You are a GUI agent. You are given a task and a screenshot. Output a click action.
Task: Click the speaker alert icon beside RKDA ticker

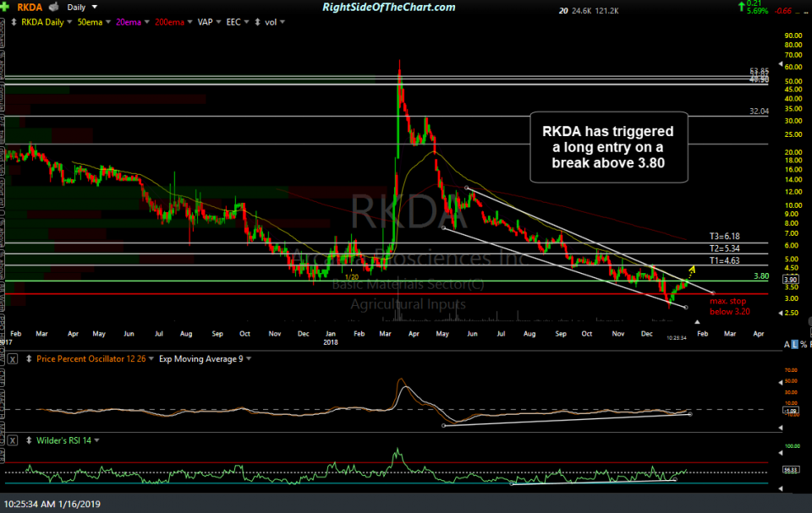pos(52,8)
